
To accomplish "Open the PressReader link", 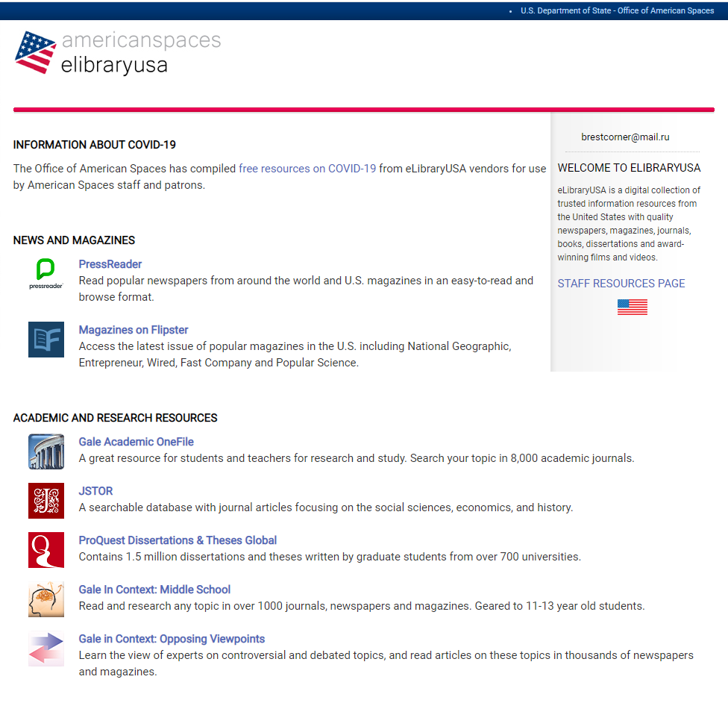I will [x=110, y=264].
